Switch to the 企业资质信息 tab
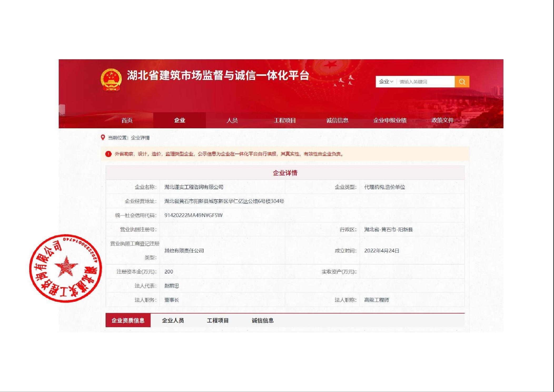The width and height of the screenshot is (554, 392). [x=128, y=320]
